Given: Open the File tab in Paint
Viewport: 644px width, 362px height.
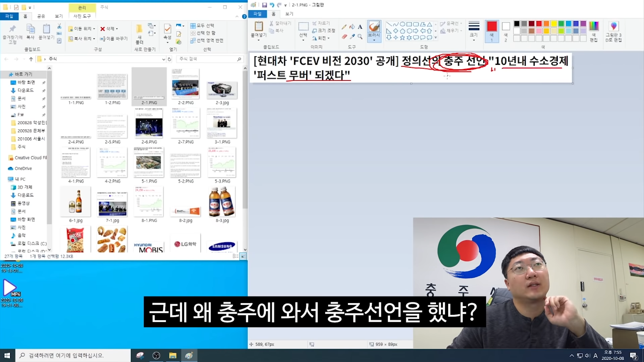Looking at the screenshot, I should 257,14.
